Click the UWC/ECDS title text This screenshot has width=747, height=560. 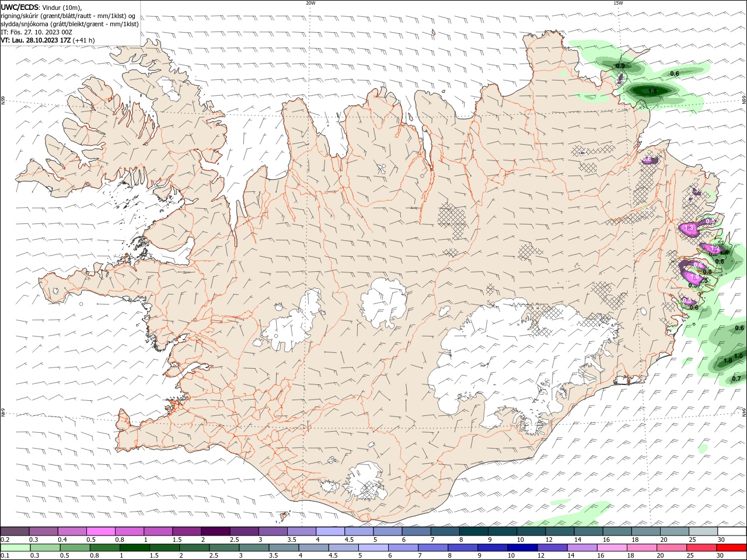point(20,7)
